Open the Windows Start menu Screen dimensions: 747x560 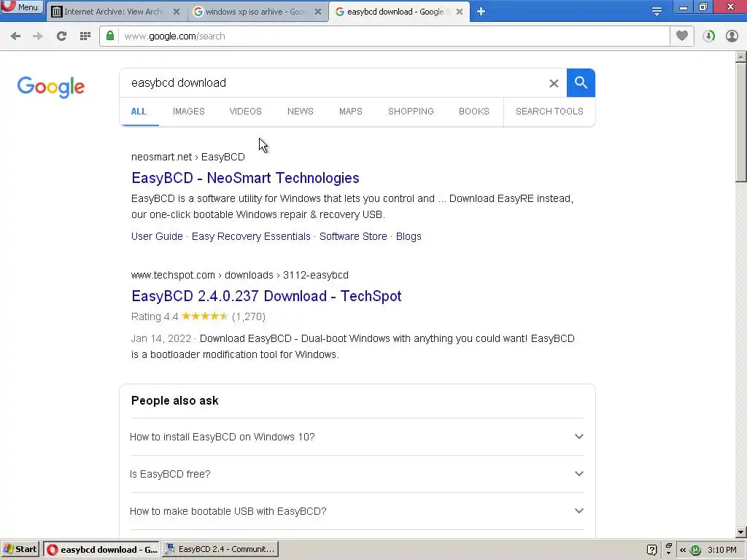(20, 549)
